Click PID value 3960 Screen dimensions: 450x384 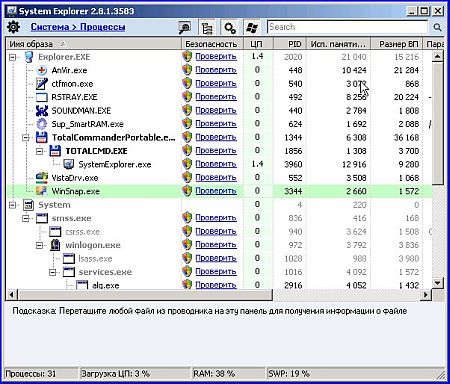pyautogui.click(x=293, y=164)
